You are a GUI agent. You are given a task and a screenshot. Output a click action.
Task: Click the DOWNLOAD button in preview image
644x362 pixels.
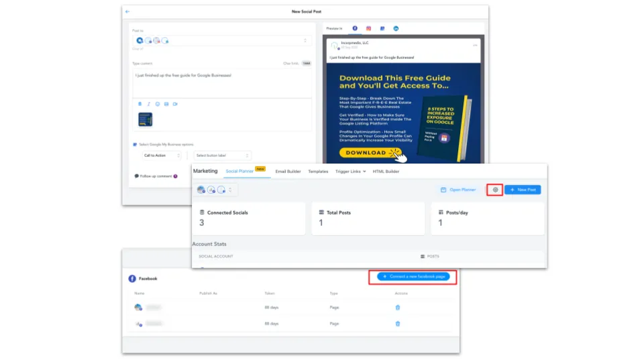click(x=369, y=153)
